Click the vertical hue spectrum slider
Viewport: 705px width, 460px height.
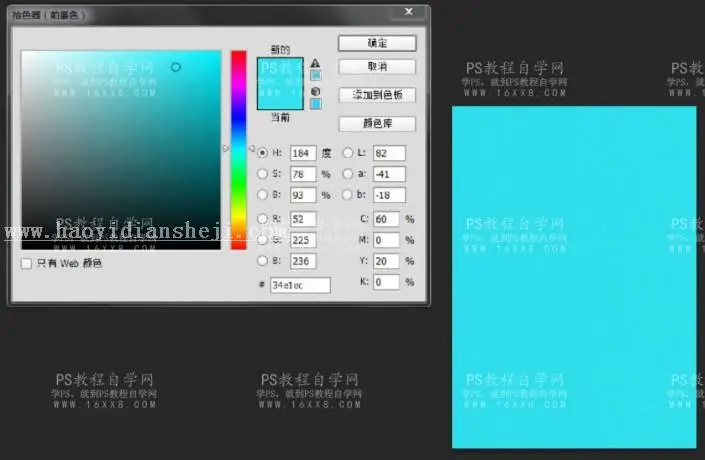pos(239,150)
